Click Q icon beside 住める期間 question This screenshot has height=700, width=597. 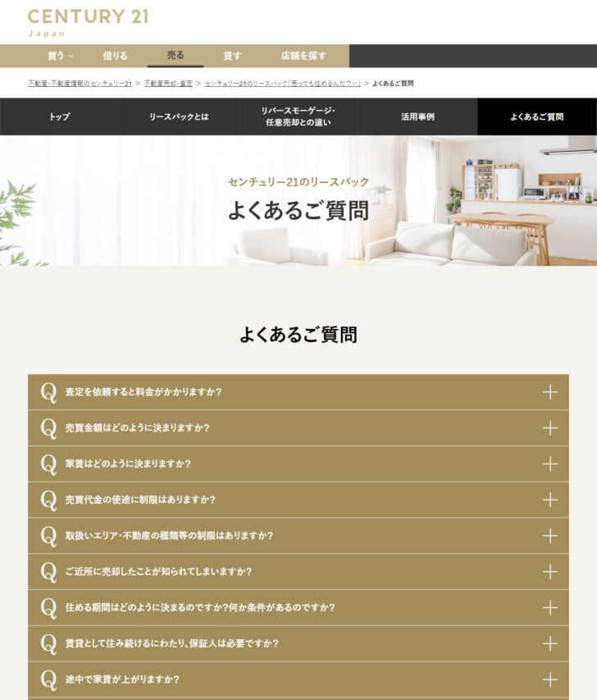point(48,608)
